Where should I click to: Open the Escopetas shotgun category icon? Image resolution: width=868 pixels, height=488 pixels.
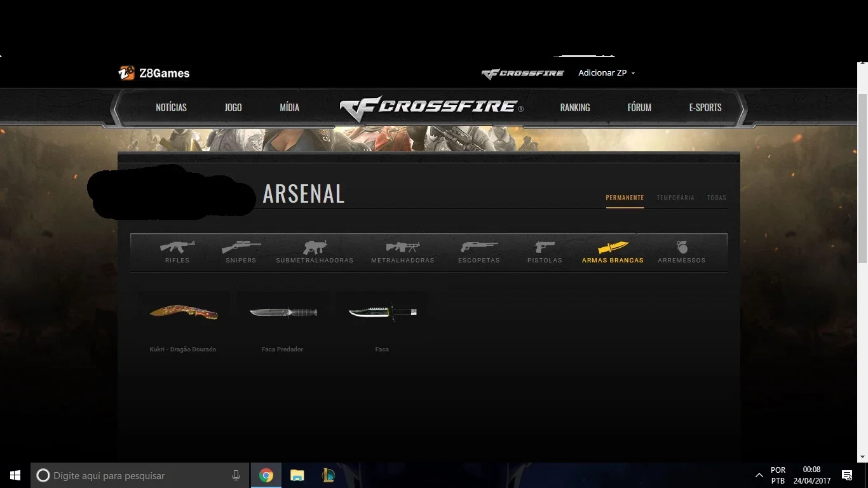point(479,247)
